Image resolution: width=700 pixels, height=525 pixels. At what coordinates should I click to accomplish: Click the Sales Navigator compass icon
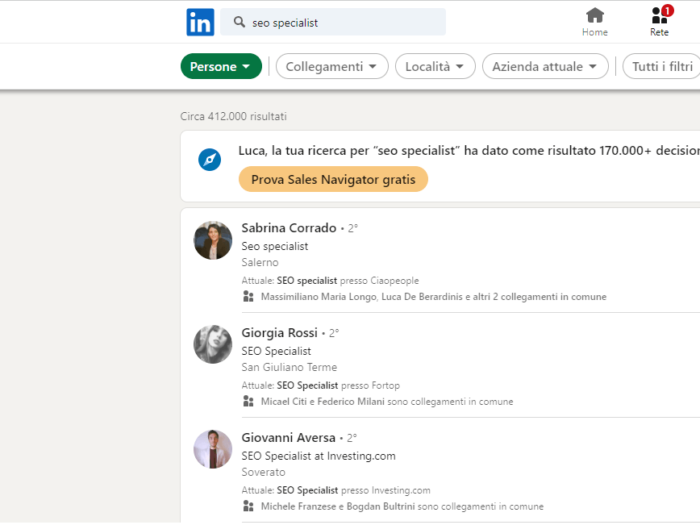point(209,159)
